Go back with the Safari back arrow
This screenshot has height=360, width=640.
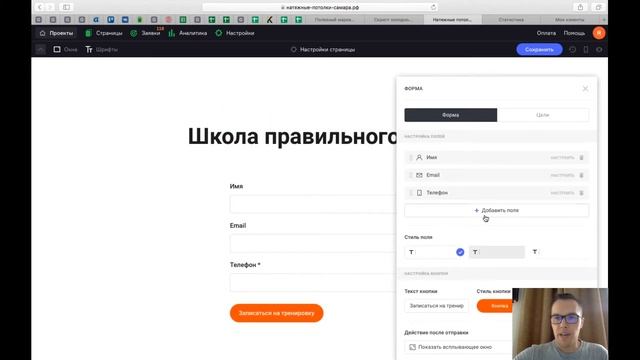(40, 7)
